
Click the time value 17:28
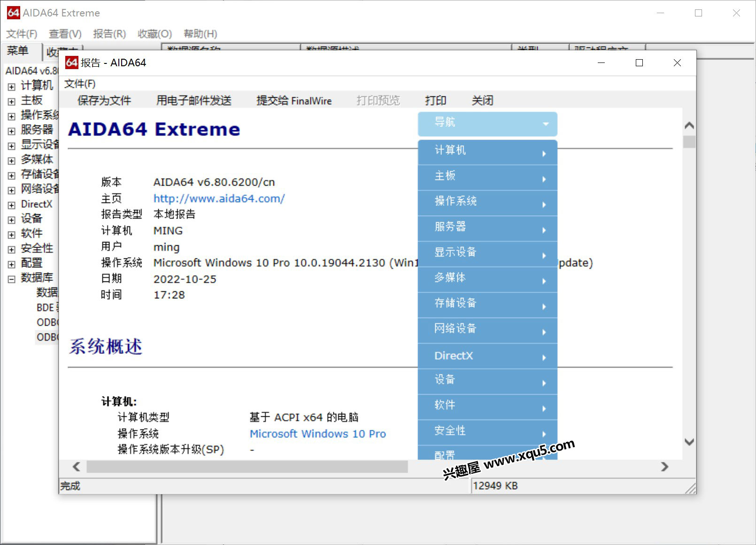click(x=169, y=295)
